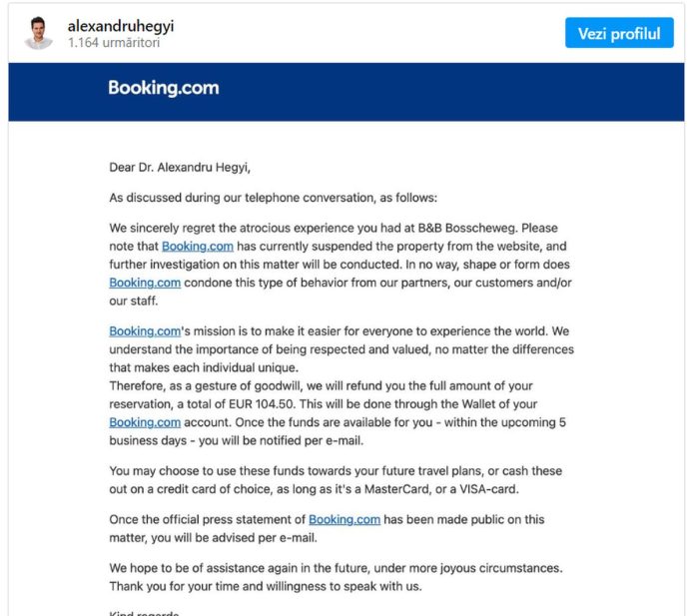Open Booking.com link before 'account. Once the funds'

(x=145, y=422)
